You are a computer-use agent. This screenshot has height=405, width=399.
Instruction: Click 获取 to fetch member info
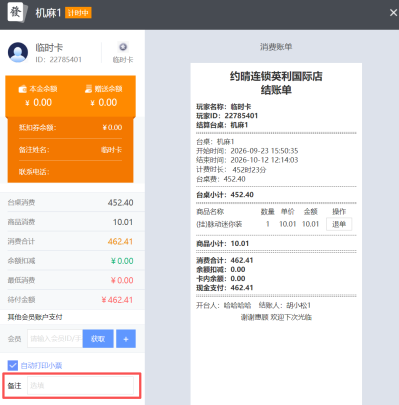[x=98, y=339]
